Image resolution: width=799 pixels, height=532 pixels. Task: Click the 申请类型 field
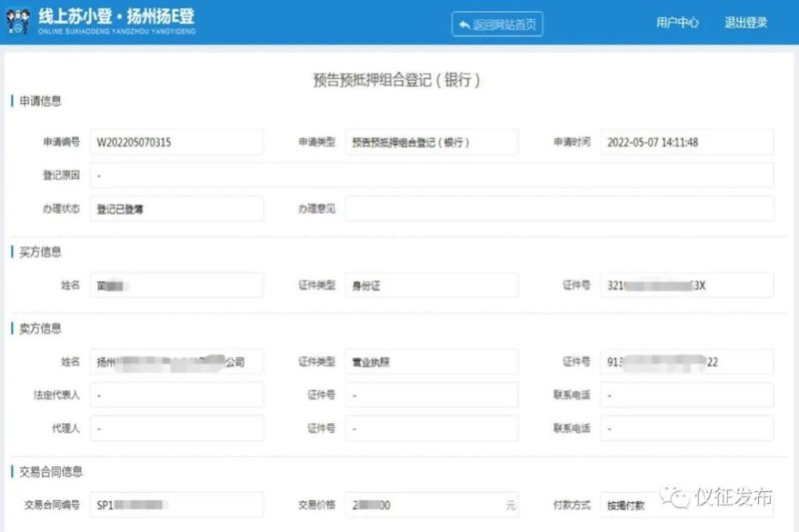pyautogui.click(x=431, y=142)
